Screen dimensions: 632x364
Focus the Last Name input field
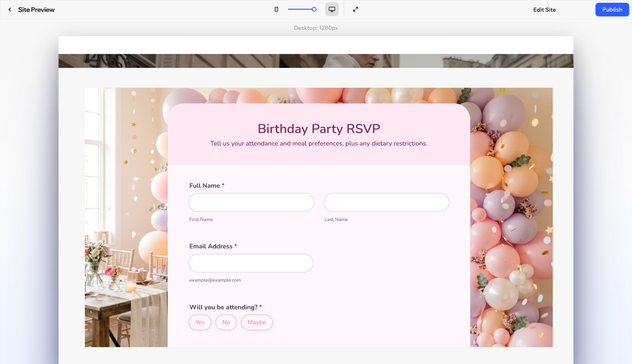click(x=386, y=202)
